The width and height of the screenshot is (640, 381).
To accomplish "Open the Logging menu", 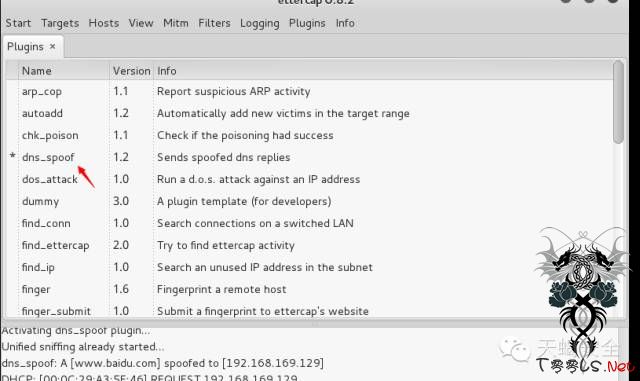I will (x=260, y=24).
